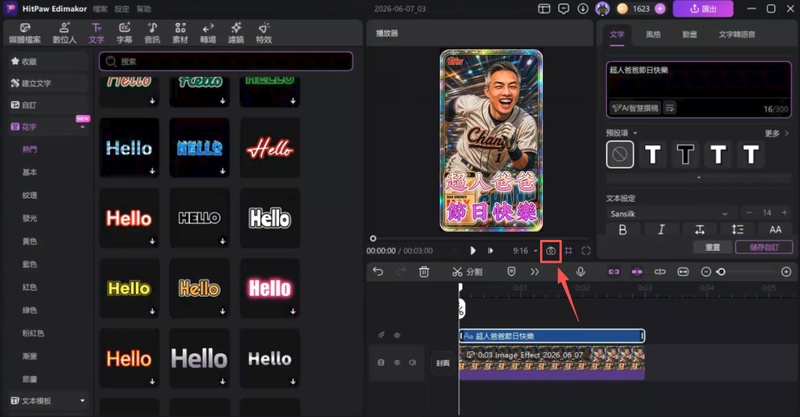Click the line spacing icon in text settings
This screenshot has height=417, width=800.
(738, 230)
